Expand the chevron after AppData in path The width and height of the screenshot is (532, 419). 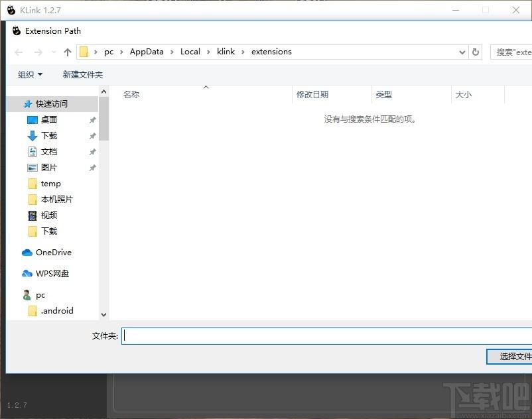(172, 52)
